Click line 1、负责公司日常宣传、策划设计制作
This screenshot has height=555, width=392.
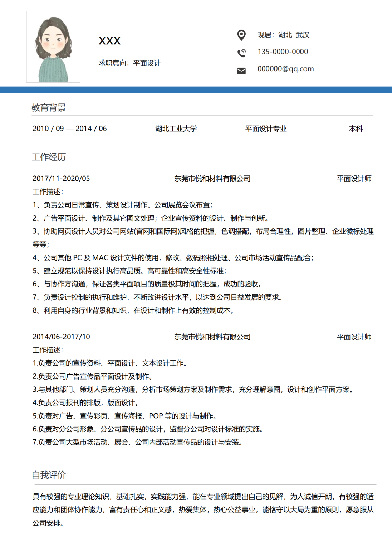click(x=123, y=205)
